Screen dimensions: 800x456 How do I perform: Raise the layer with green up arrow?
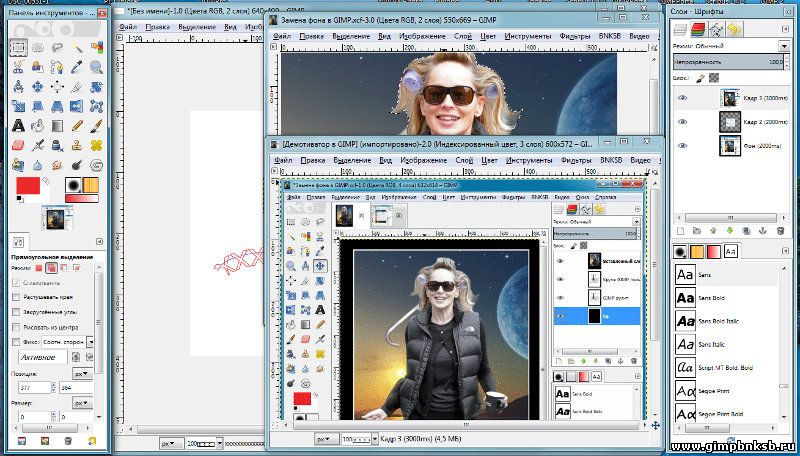click(x=713, y=231)
